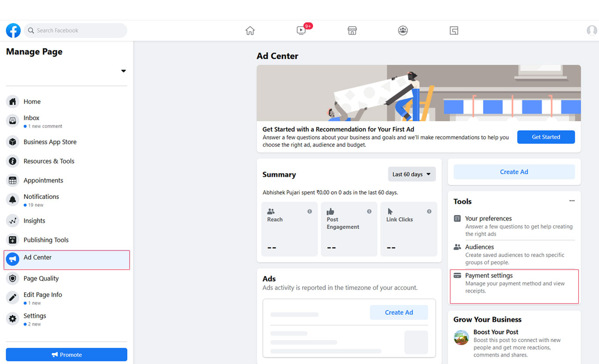Focus the Search Facebook field
Image resolution: width=599 pixels, height=364 pixels.
[75, 30]
